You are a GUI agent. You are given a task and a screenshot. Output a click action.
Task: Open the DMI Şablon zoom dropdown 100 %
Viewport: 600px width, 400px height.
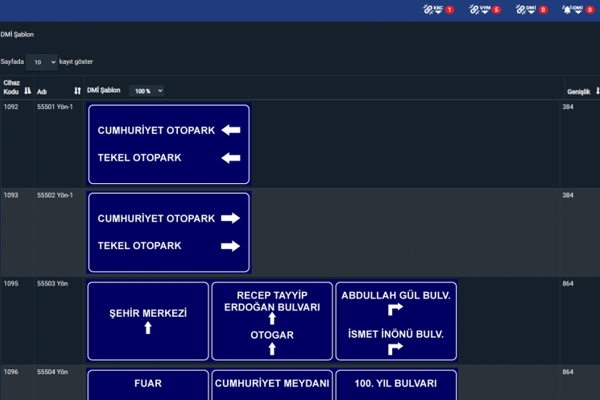[x=147, y=91]
